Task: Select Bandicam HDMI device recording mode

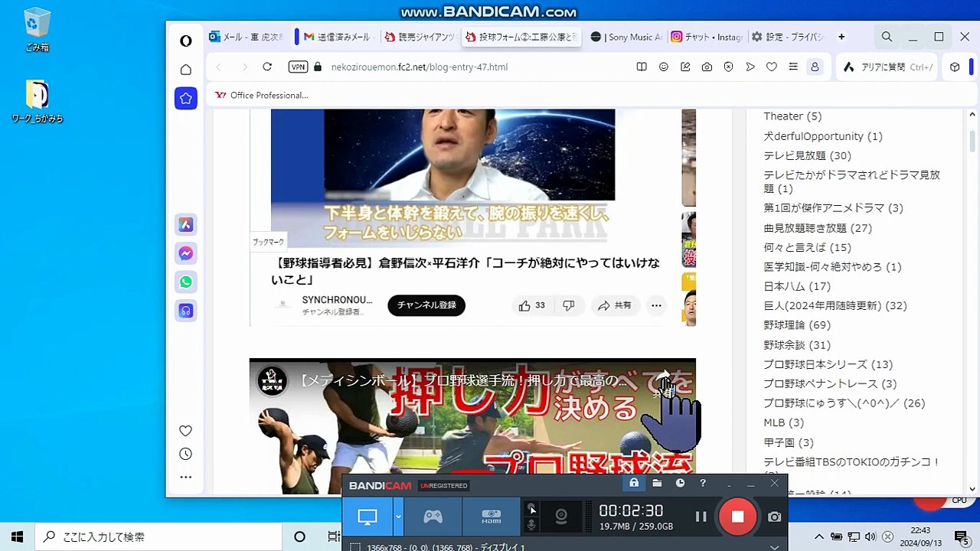Action: [492, 517]
